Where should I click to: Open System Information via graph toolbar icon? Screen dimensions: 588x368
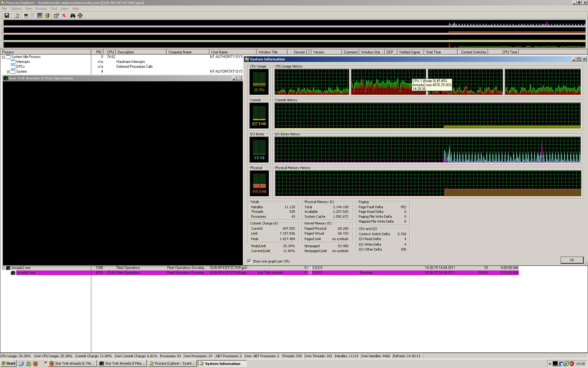tap(26, 16)
